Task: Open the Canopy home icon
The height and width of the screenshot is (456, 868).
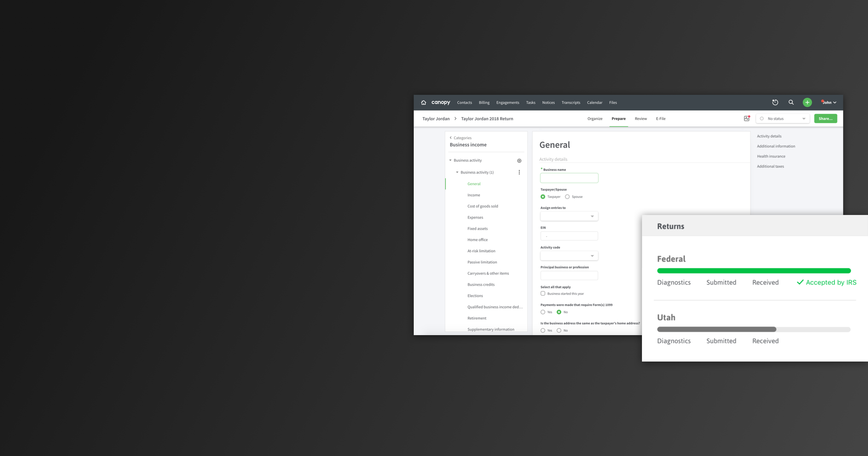Action: 424,102
